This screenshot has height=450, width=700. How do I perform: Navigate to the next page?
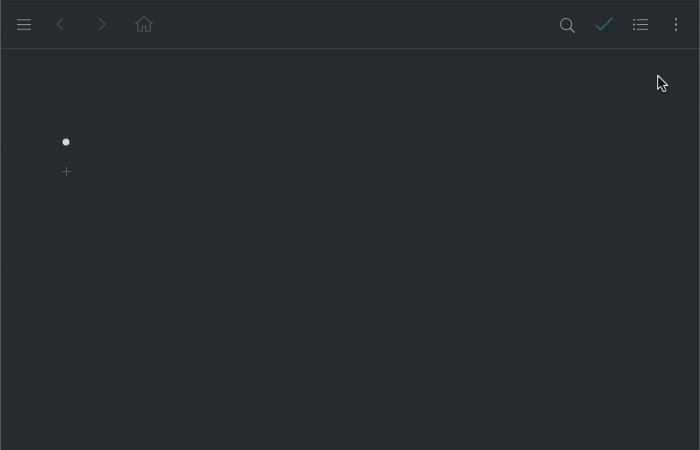coord(102,25)
